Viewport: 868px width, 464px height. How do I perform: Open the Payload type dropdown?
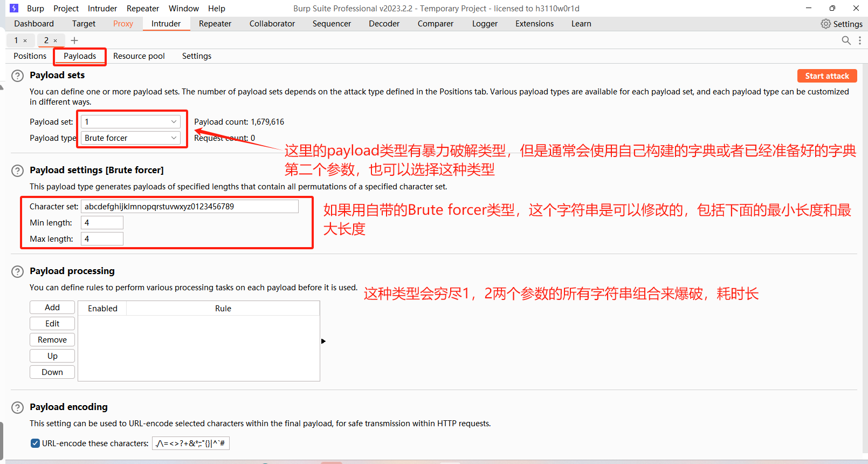130,138
